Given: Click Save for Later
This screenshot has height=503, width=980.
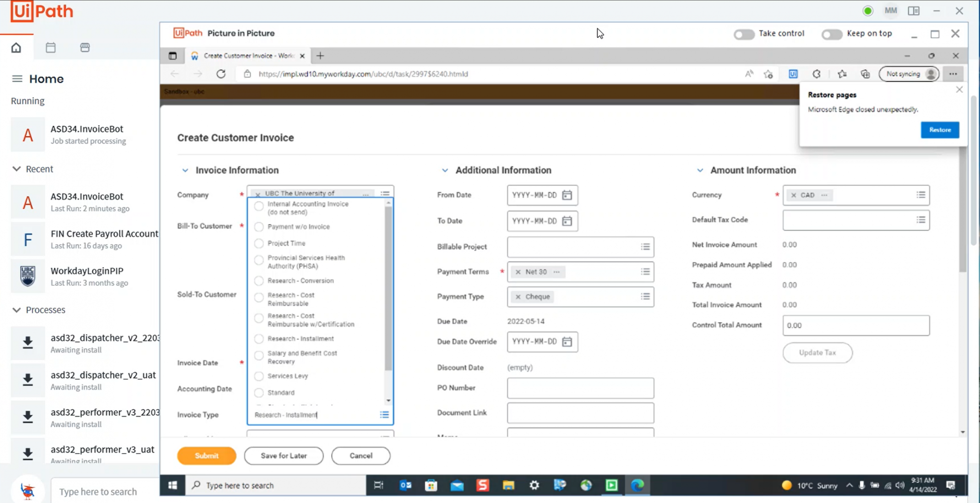Looking at the screenshot, I should pyautogui.click(x=284, y=455).
